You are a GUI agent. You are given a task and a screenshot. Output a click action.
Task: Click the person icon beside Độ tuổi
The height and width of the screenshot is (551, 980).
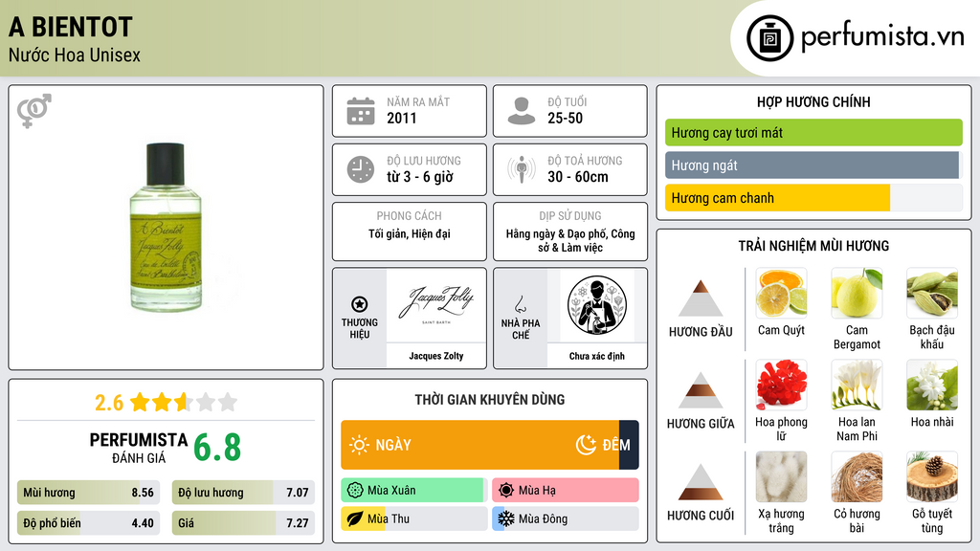coord(522,111)
